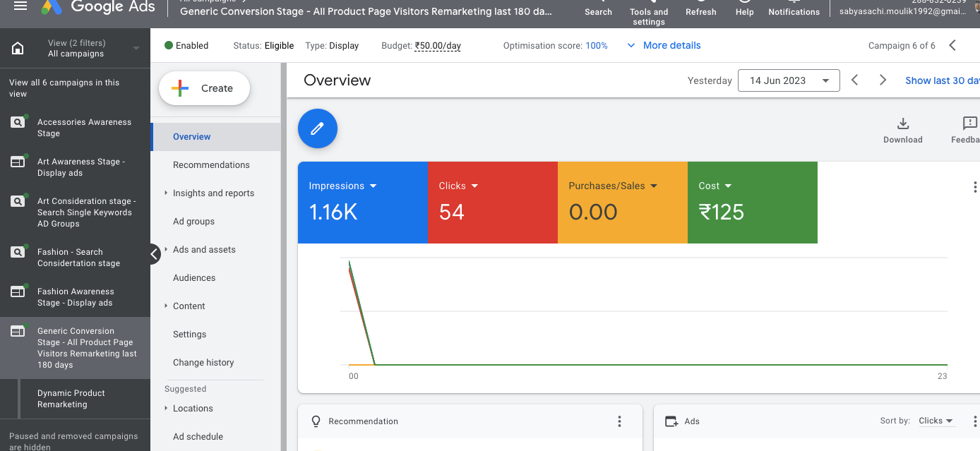The width and height of the screenshot is (980, 451).
Task: Open the hamburger main menu
Action: click(20, 6)
